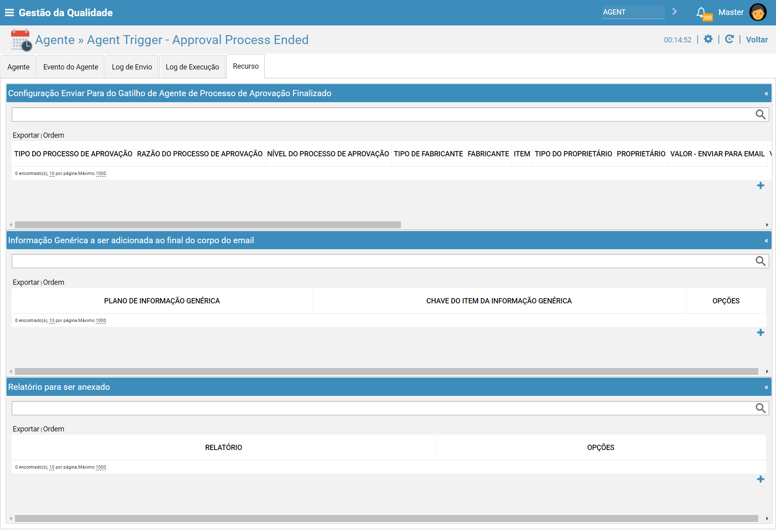The height and width of the screenshot is (532, 776).
Task: Click Exportar in Relatório section
Action: point(26,429)
